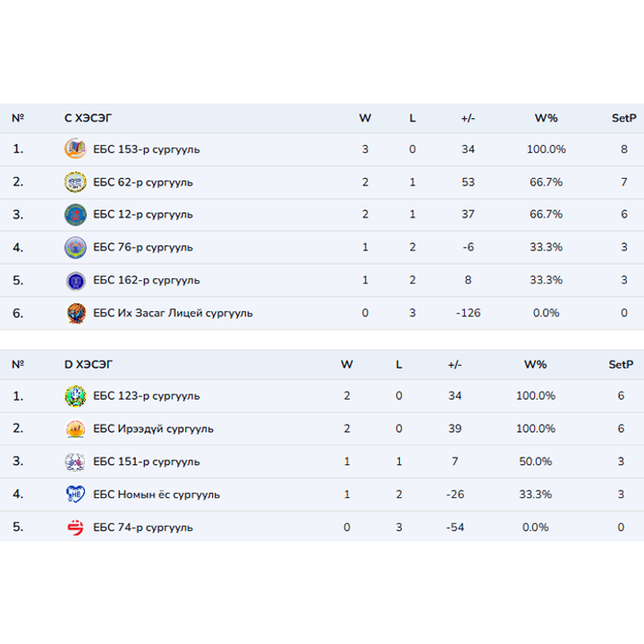This screenshot has height=644, width=644.
Task: Click the ЕБС Ирээдүй сургууль team logo
Action: pyautogui.click(x=75, y=429)
